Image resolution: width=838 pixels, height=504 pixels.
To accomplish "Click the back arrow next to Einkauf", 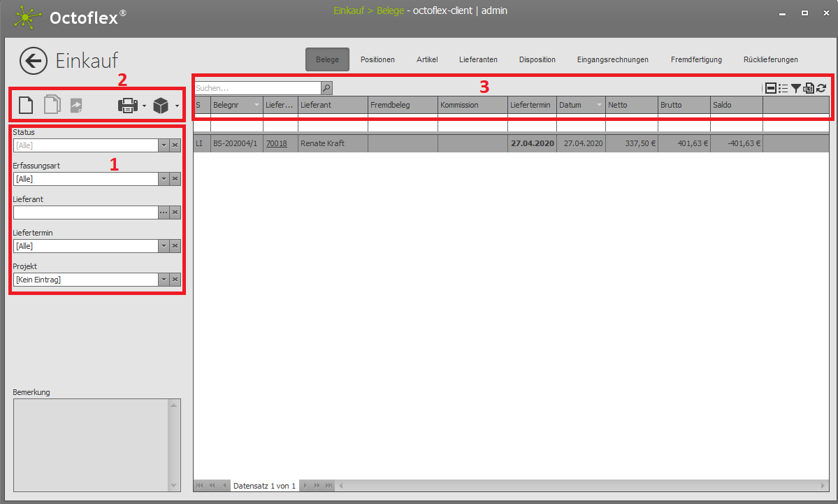I will (x=33, y=61).
